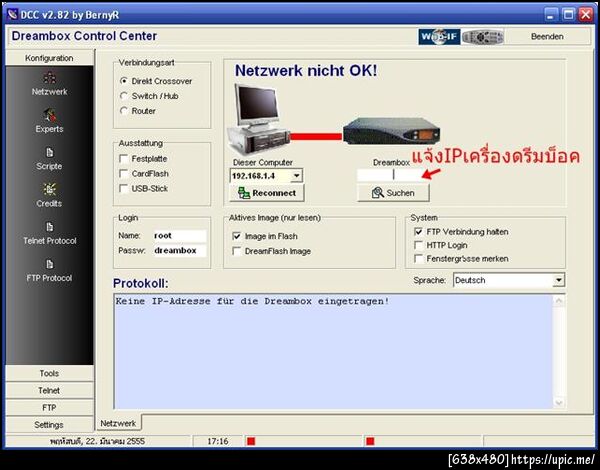This screenshot has width=600, height=470.
Task: Open the Tools section in sidebar
Action: pyautogui.click(x=49, y=373)
